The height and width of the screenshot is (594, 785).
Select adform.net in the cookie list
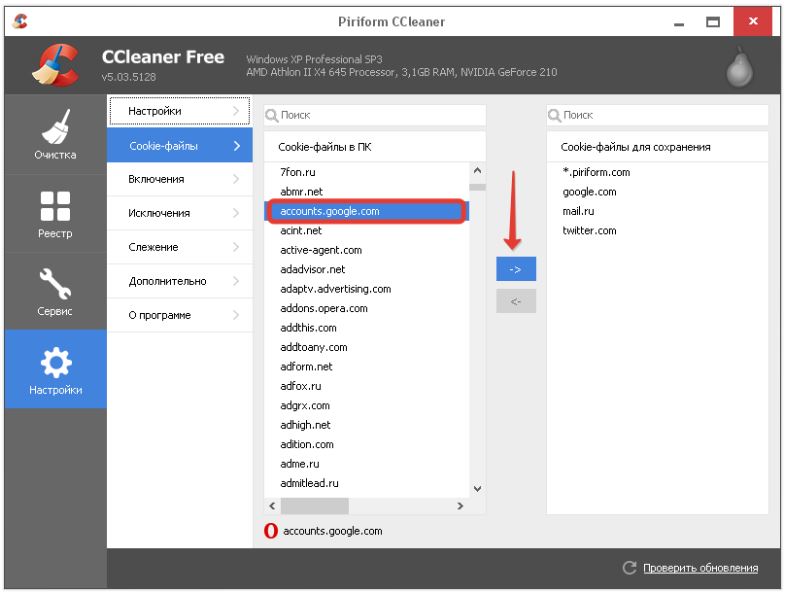pyautogui.click(x=366, y=367)
